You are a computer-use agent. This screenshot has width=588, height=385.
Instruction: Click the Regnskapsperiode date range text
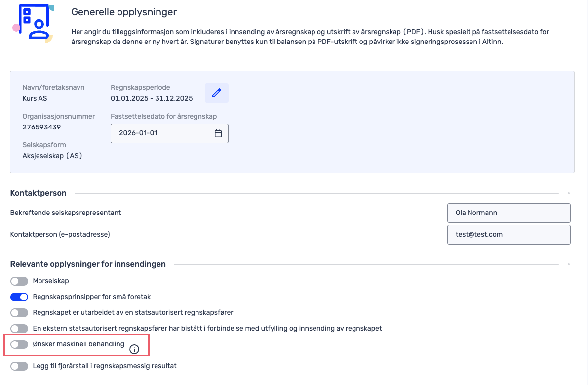pos(152,98)
